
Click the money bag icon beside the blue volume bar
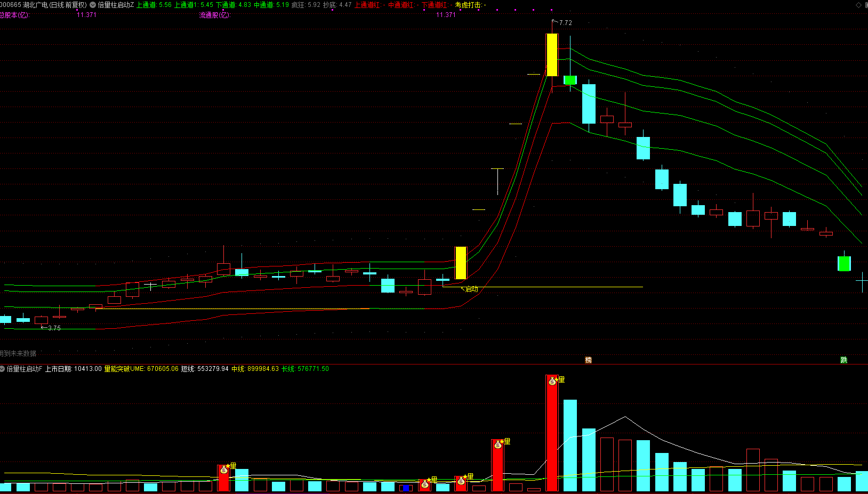coord(425,484)
